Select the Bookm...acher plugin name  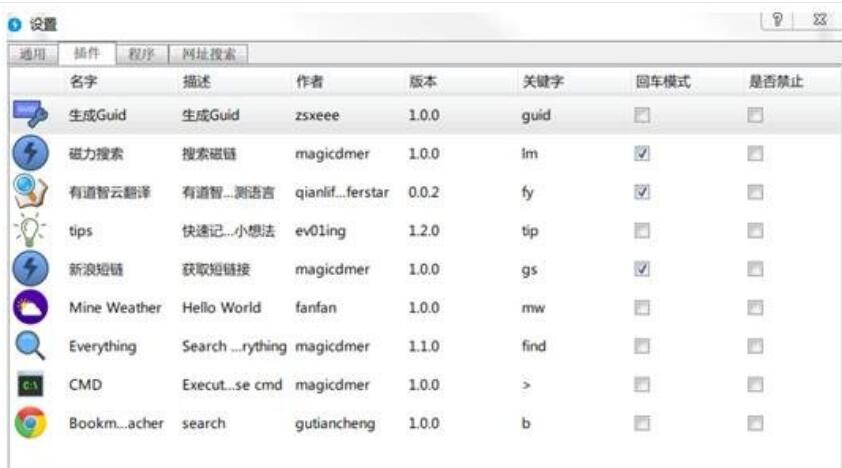click(117, 423)
